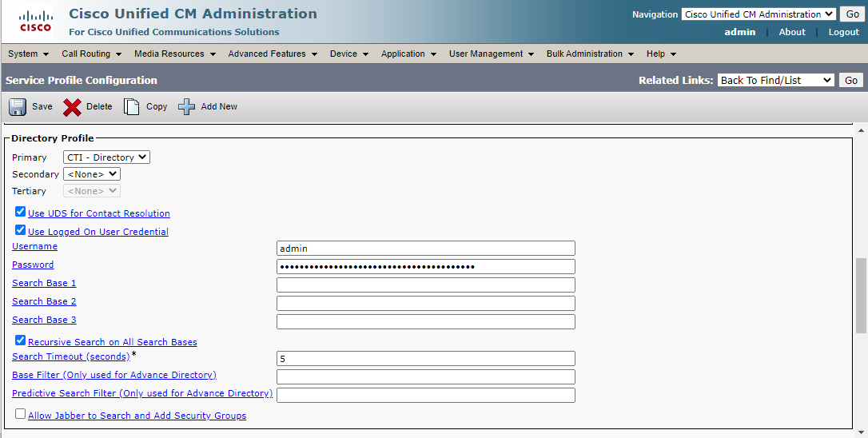The width and height of the screenshot is (868, 438).
Task: Click Go button next to Related Links
Action: [851, 80]
